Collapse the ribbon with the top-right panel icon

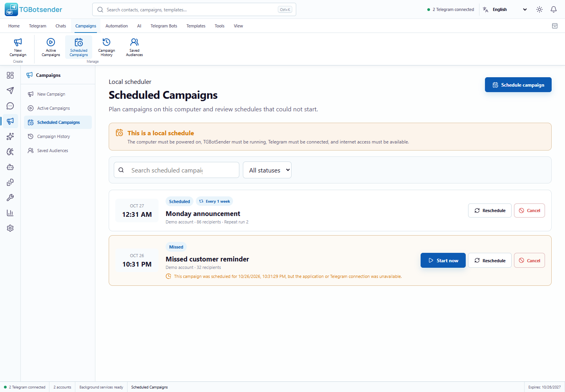coord(555,26)
